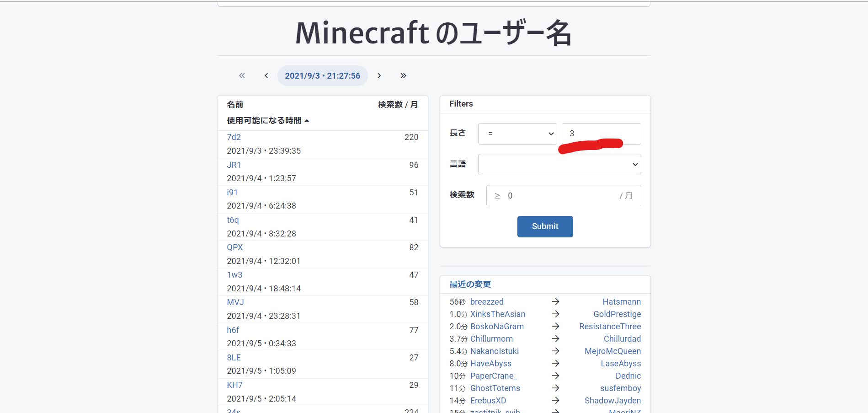The image size is (868, 413).
Task: Open old name breezzed link
Action: pos(487,302)
